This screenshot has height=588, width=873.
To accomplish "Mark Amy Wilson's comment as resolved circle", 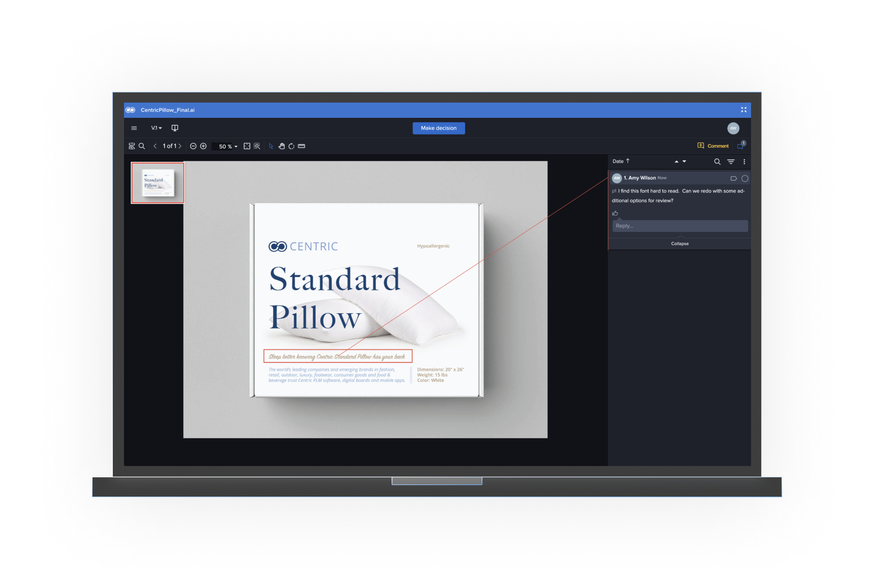I will [745, 178].
